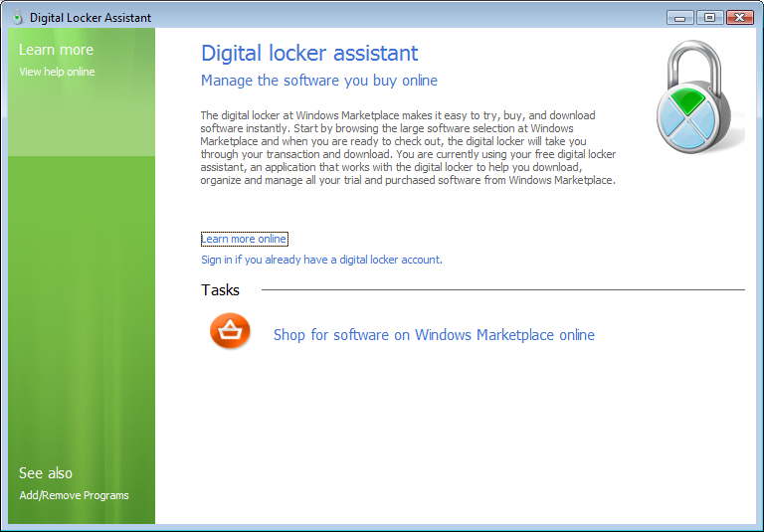The image size is (764, 532).
Task: Click the 'Tasks' section heading
Action: click(220, 290)
